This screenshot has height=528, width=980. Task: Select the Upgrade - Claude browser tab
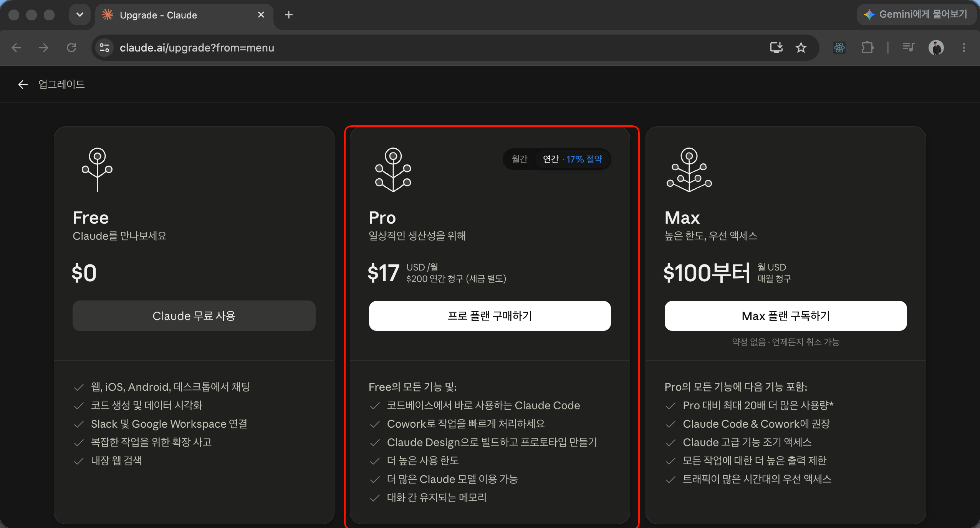[x=184, y=15]
